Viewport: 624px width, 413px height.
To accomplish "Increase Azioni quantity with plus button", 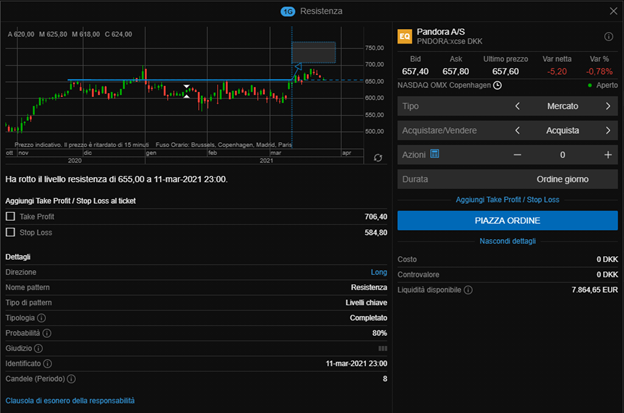I will 608,155.
